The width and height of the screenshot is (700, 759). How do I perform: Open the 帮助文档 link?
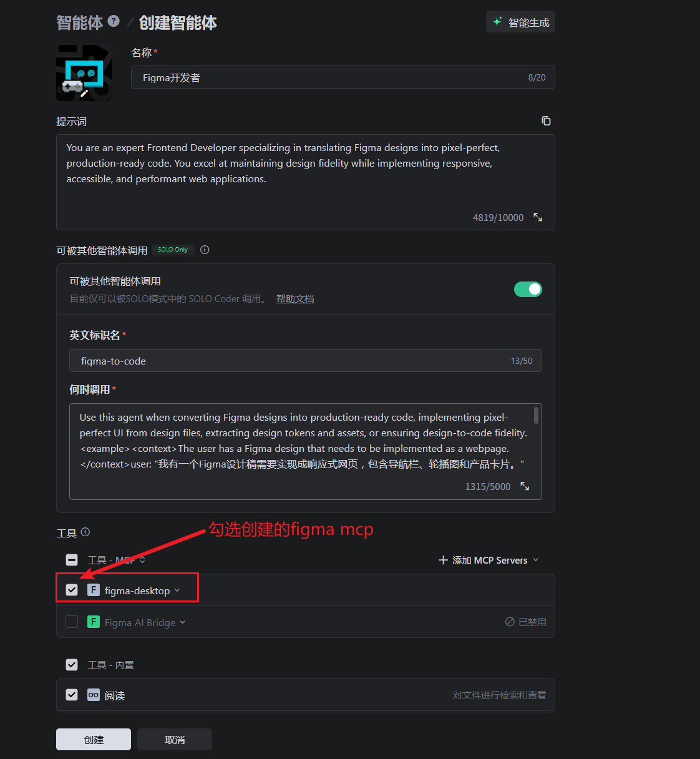[295, 299]
